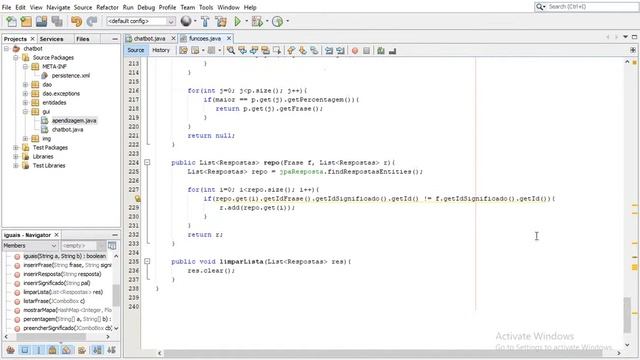640x360 pixels.
Task: Open Run Project dropdown arrow
Action: pyautogui.click(x=247, y=21)
